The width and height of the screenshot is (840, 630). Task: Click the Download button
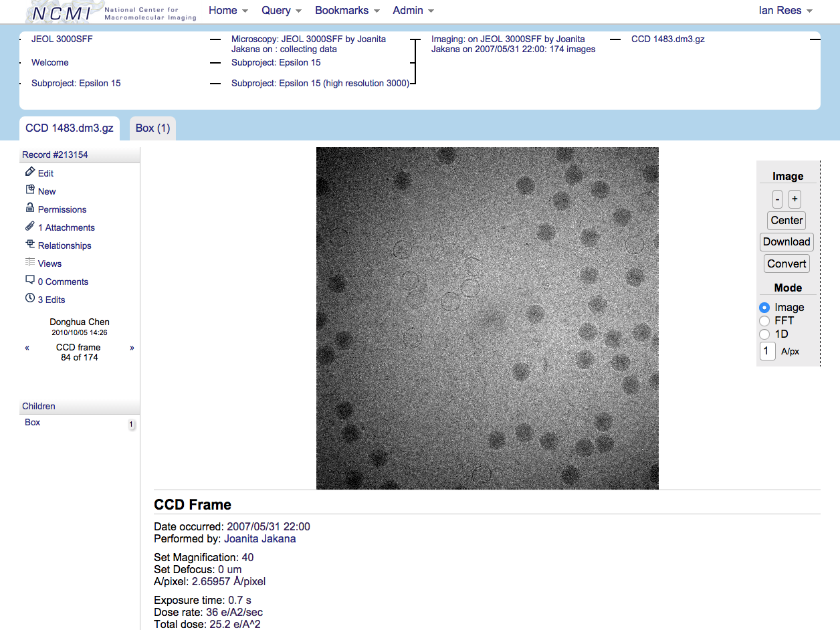(x=786, y=242)
